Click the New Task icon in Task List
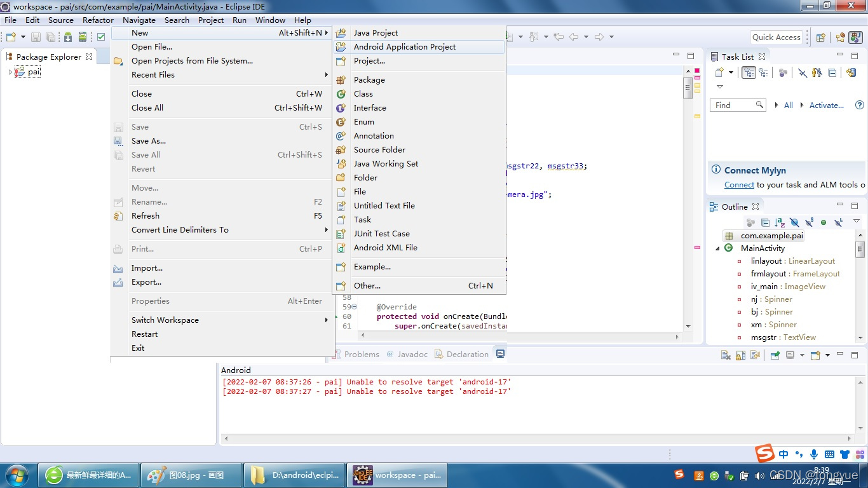 coord(720,72)
